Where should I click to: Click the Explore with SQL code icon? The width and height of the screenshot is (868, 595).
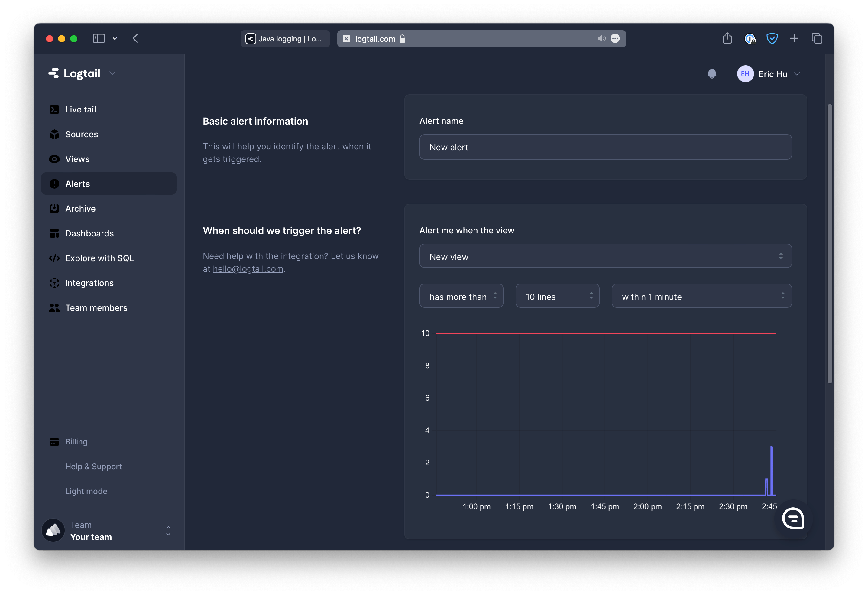coord(54,258)
